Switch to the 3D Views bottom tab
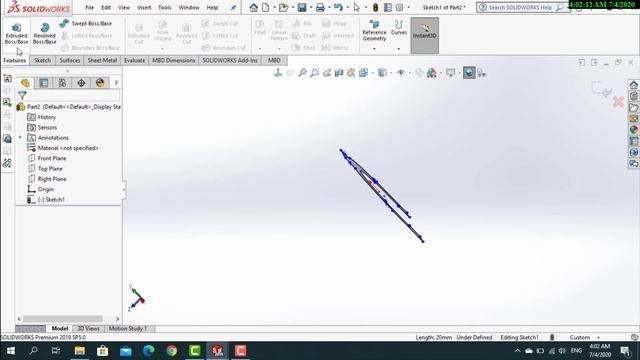This screenshot has height=360, width=640. 88,329
